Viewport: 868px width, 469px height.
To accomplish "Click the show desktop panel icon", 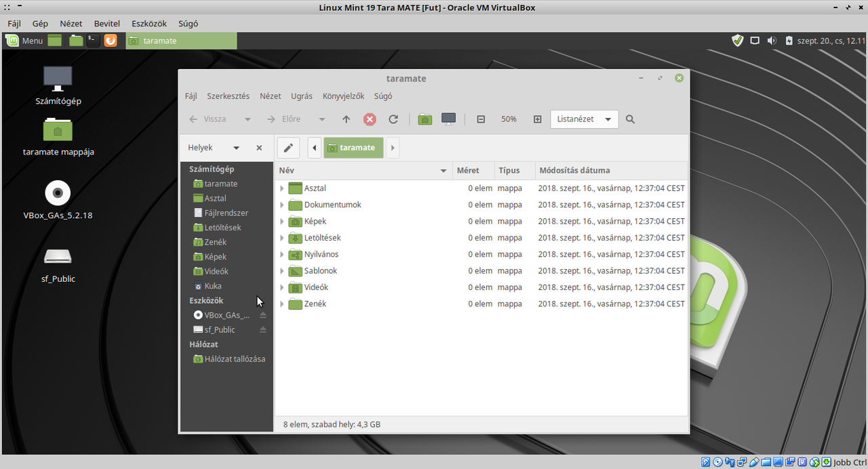I will click(55, 41).
